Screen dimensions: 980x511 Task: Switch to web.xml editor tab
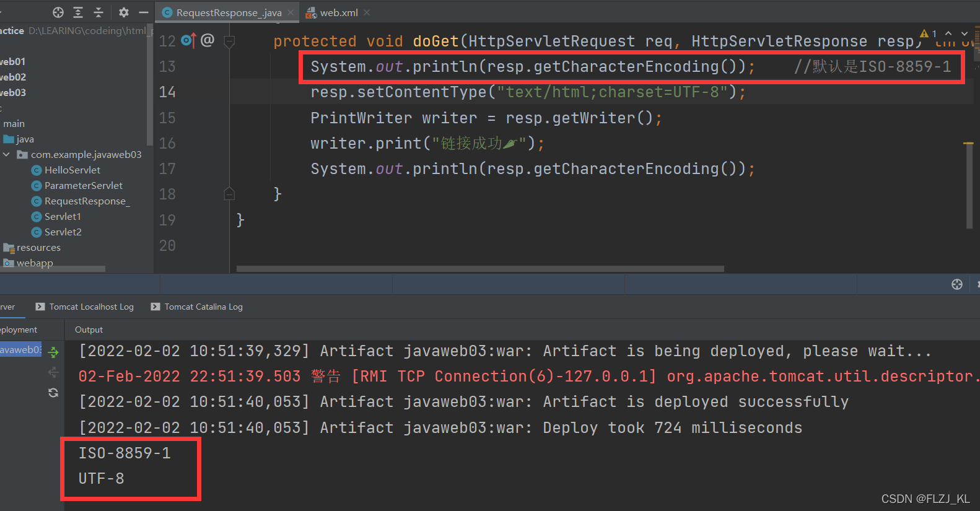pos(339,12)
